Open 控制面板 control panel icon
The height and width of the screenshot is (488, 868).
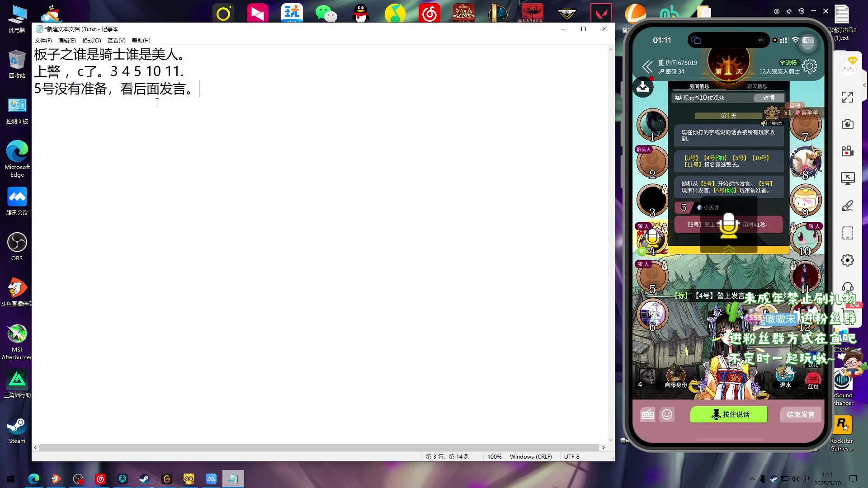[x=17, y=110]
